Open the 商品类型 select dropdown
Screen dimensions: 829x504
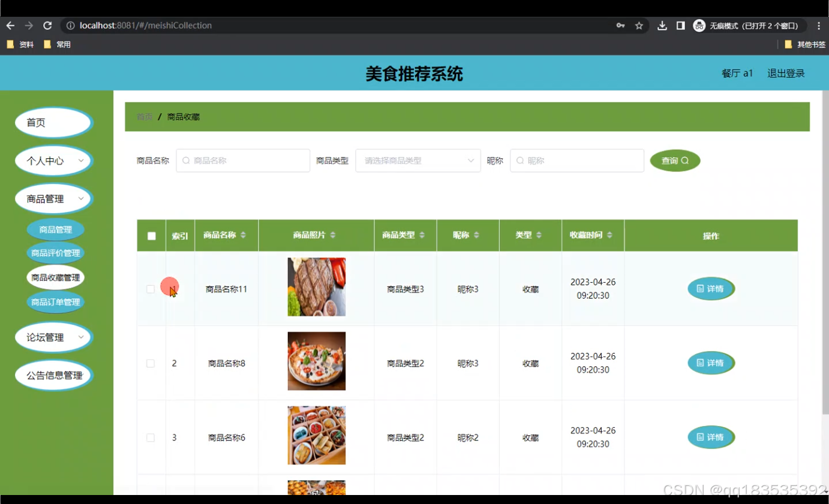pos(418,161)
